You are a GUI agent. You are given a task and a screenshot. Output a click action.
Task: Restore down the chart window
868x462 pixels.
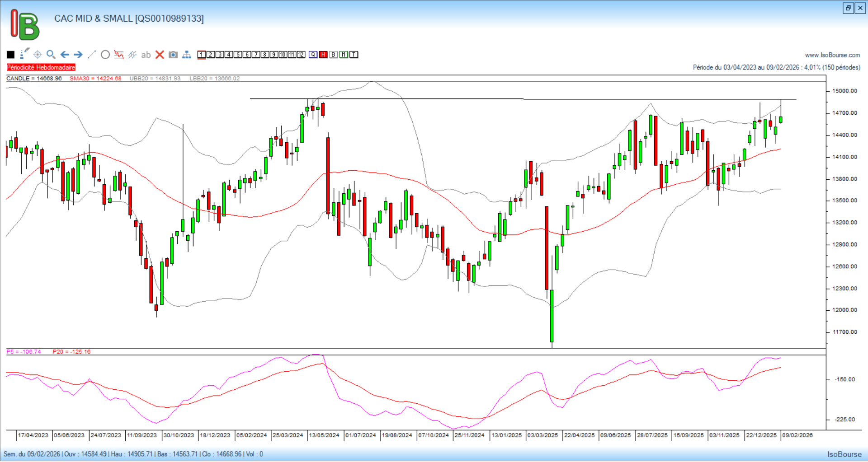coord(848,8)
